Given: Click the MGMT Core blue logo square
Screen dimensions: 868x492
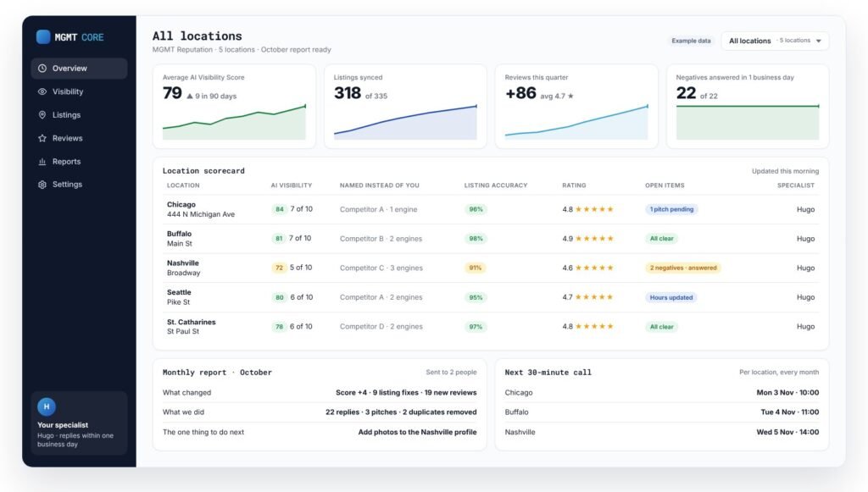Looking at the screenshot, I should pos(43,37).
